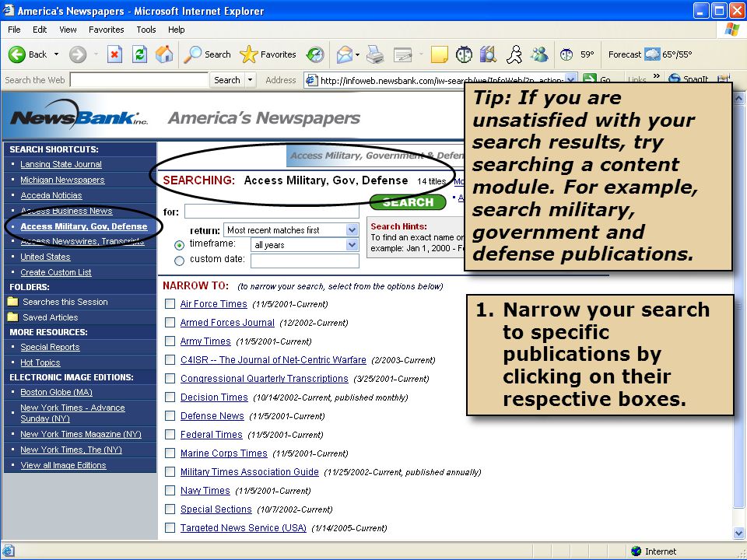Click the 59° current weather icon
The height and width of the screenshot is (560, 747).
click(566, 54)
